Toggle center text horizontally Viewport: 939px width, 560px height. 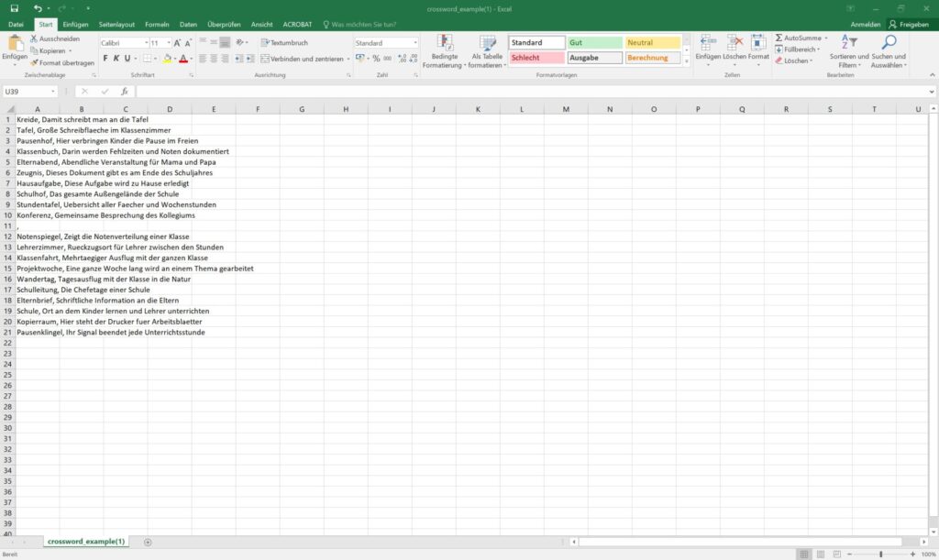(214, 59)
